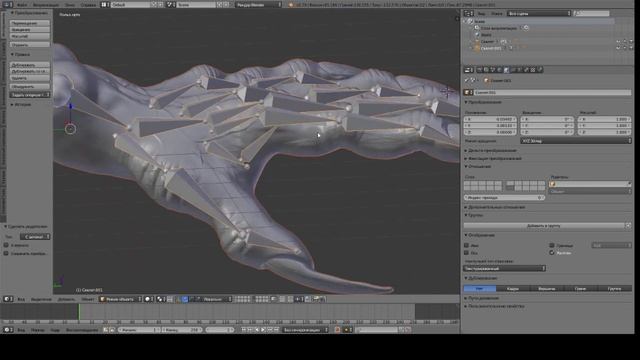Select the Object properties tab icon
640x360 pixels.
pos(507,70)
